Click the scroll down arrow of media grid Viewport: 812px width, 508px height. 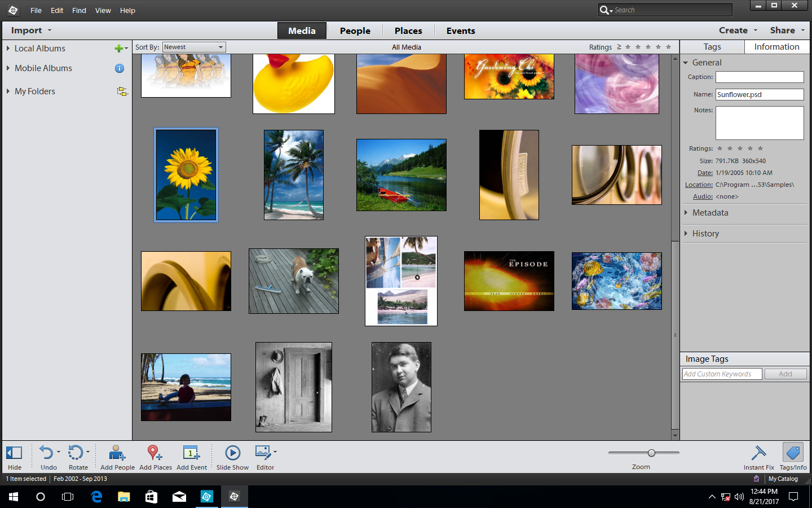pyautogui.click(x=675, y=436)
